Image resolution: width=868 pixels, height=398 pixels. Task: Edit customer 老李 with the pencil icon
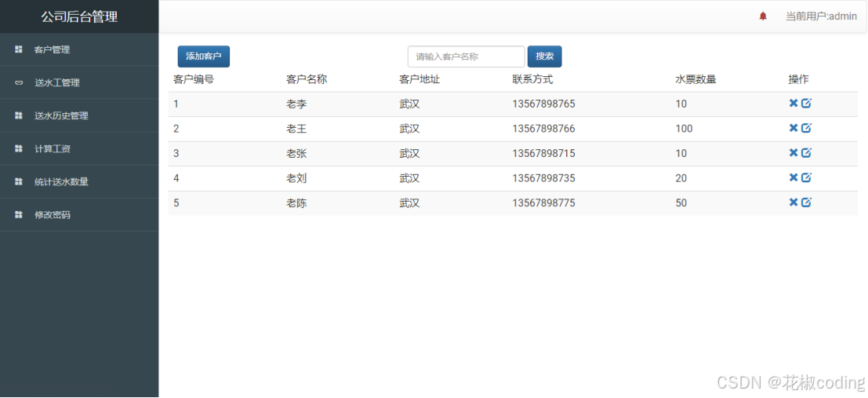click(x=806, y=103)
